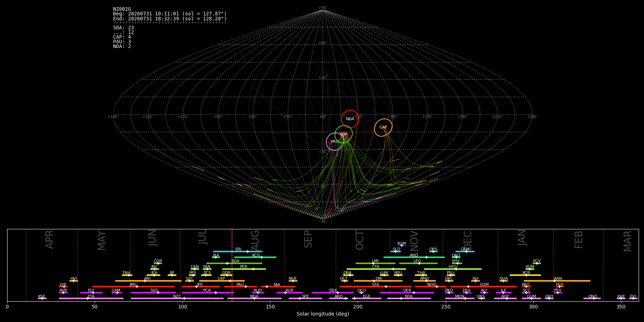Image resolution: width=644 pixels, height=322 pixels.
Task: Select the DEC month label
Action: pos(468,240)
